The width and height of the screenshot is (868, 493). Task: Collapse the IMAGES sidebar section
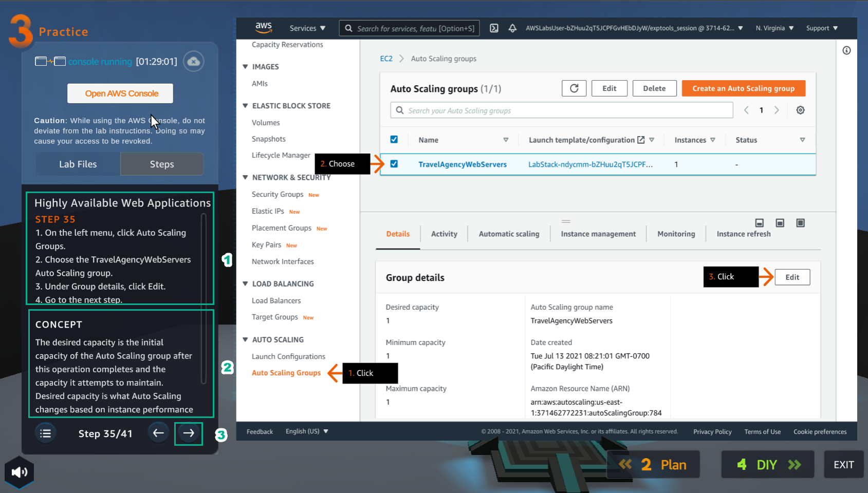(245, 67)
